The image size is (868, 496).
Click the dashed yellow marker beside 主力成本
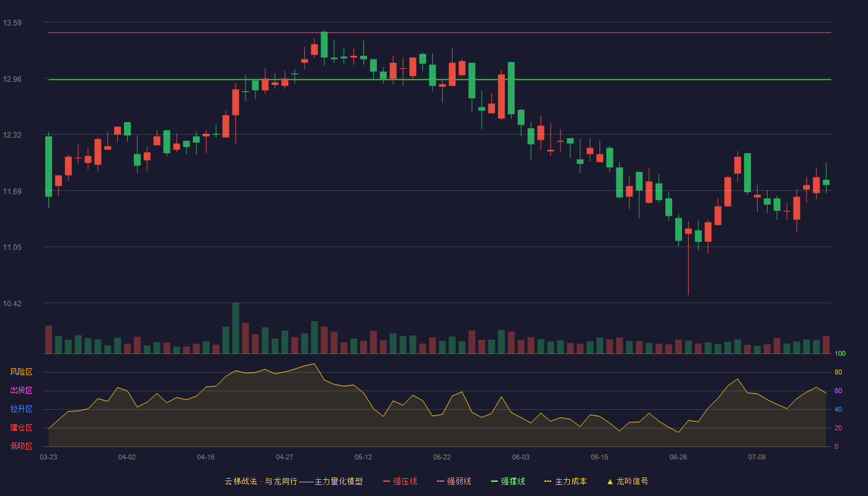point(547,481)
